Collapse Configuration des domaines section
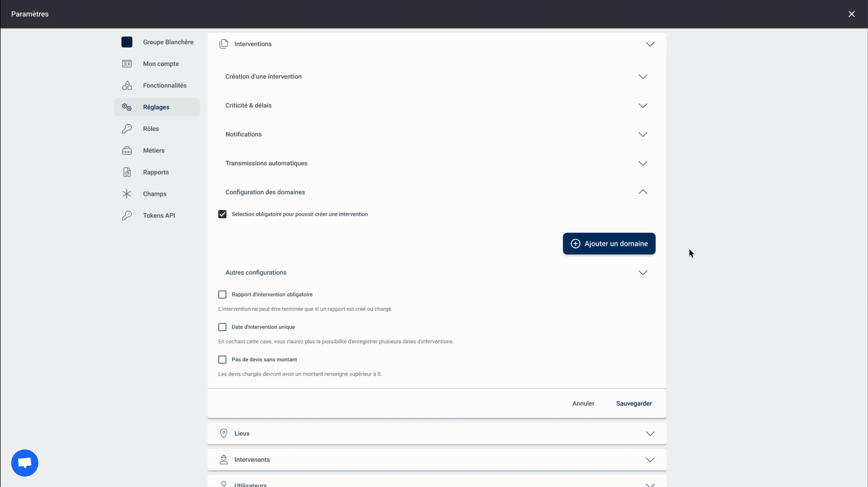Viewport: 868px width, 487px height. pyautogui.click(x=643, y=192)
